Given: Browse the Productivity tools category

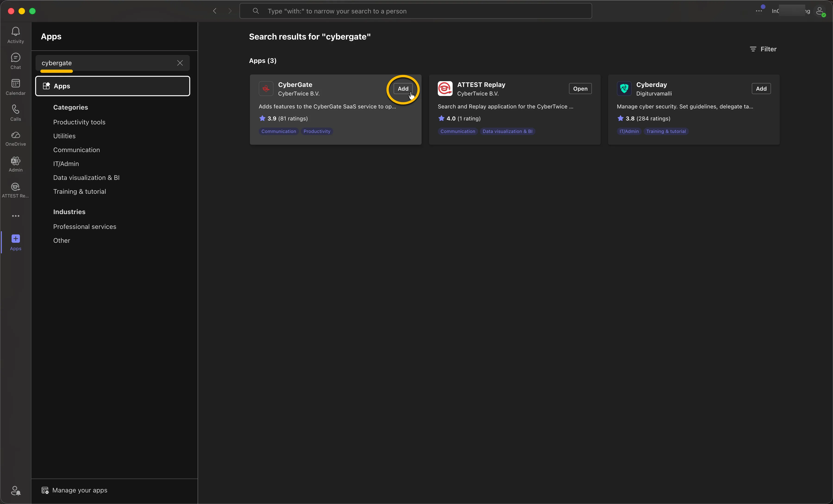Looking at the screenshot, I should (79, 122).
